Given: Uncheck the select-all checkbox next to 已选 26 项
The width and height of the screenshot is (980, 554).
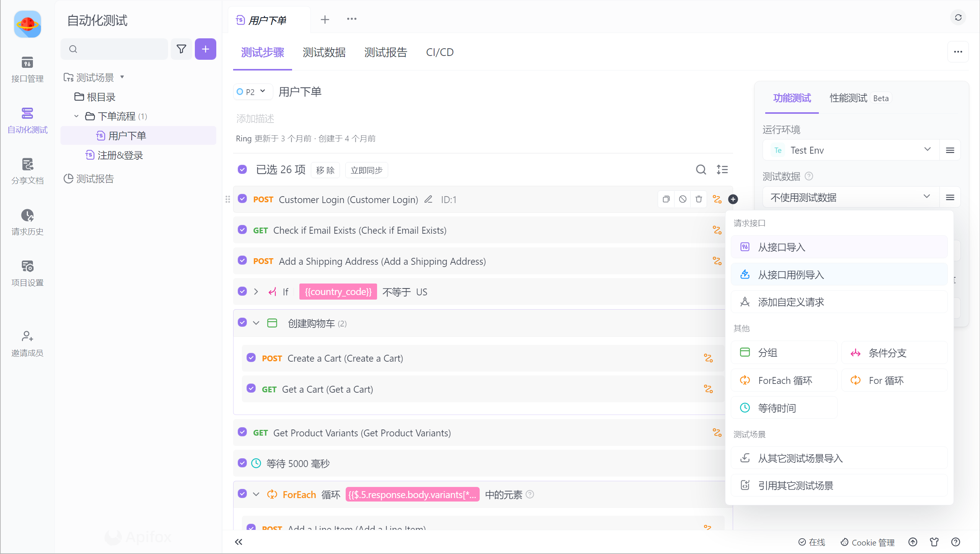Looking at the screenshot, I should tap(242, 169).
